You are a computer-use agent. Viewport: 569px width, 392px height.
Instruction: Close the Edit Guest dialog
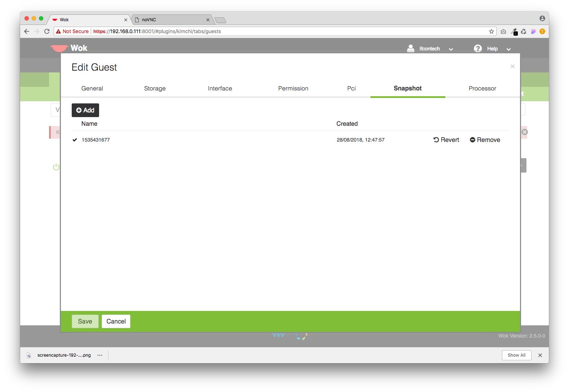[512, 66]
